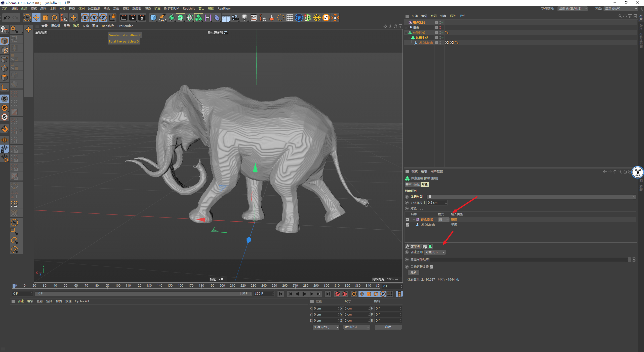Expand the 体素尺寸 parameter arrow
This screenshot has height=352, width=644.
pos(412,203)
